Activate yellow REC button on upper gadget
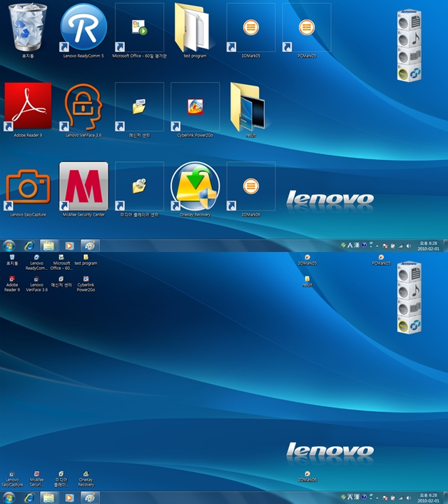This screenshot has height=504, width=448. pos(403,74)
